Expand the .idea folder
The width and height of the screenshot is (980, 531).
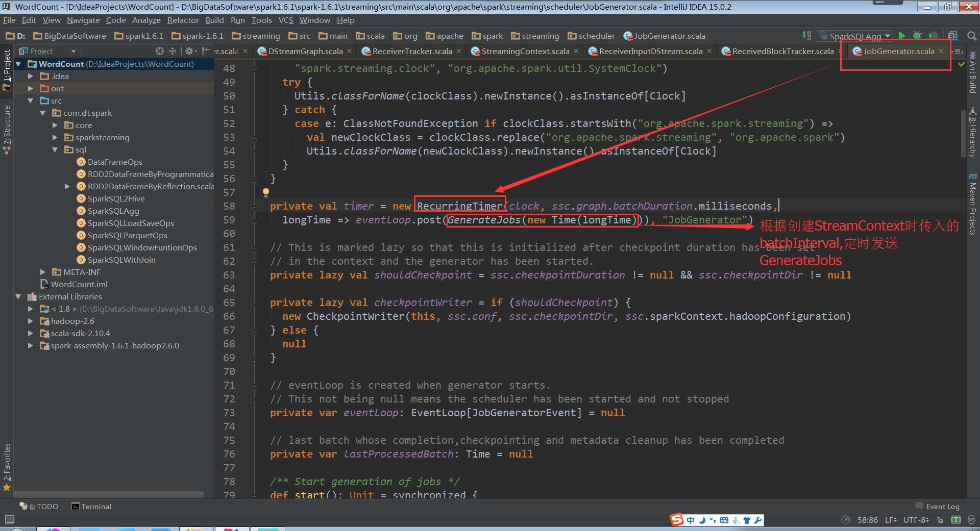coord(31,76)
